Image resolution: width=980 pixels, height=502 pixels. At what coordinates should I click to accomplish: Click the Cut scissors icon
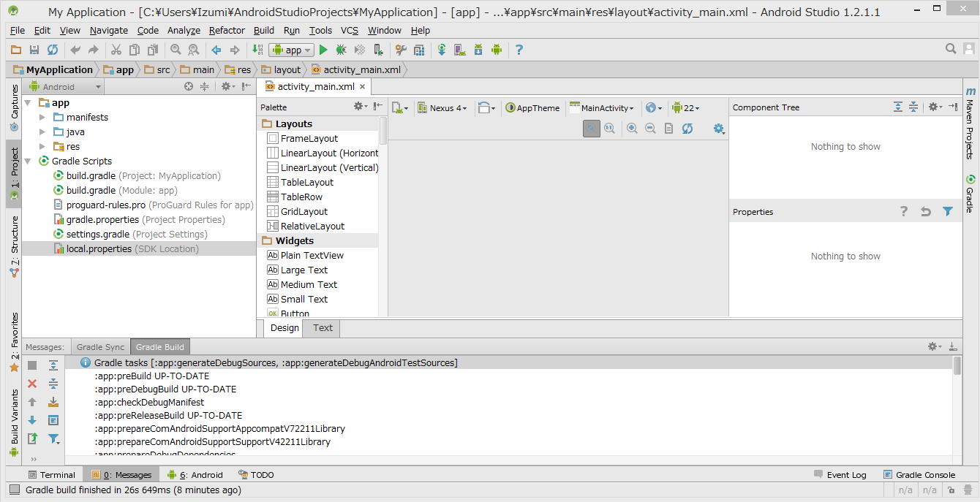click(x=116, y=50)
